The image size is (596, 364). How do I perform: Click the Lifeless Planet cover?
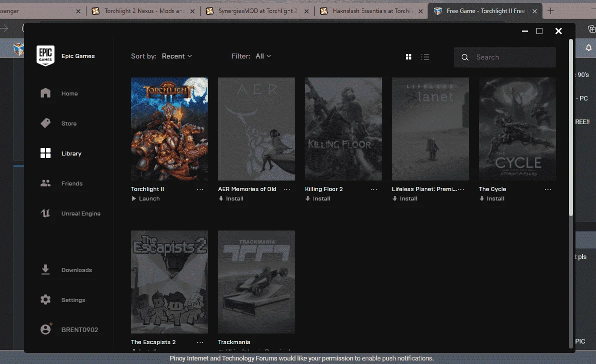(x=430, y=129)
